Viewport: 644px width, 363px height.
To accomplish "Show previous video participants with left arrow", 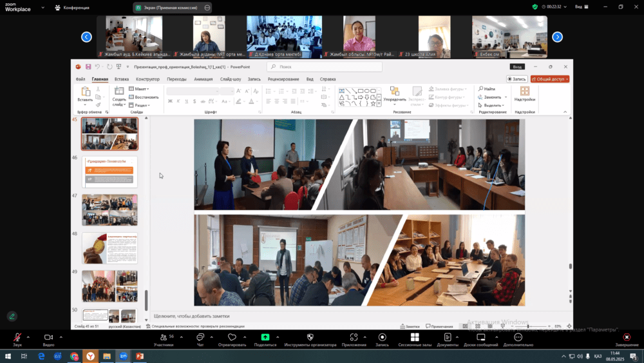I will pyautogui.click(x=86, y=37).
